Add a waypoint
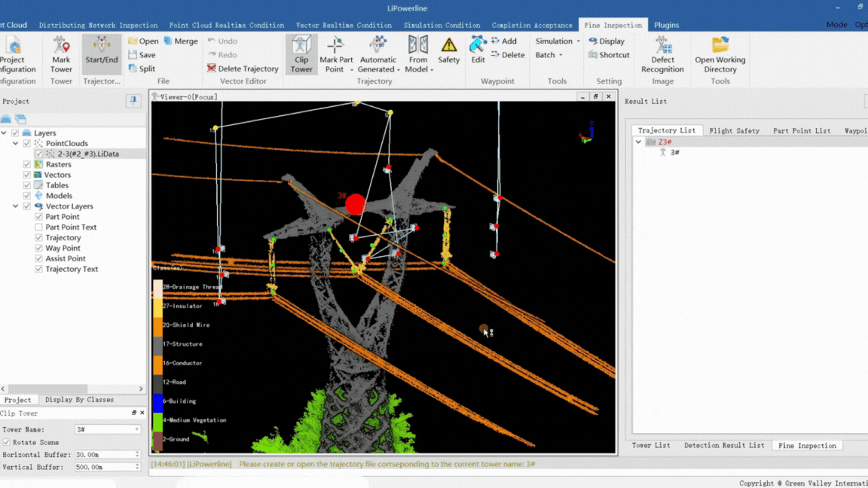The height and width of the screenshot is (488, 868). click(504, 41)
